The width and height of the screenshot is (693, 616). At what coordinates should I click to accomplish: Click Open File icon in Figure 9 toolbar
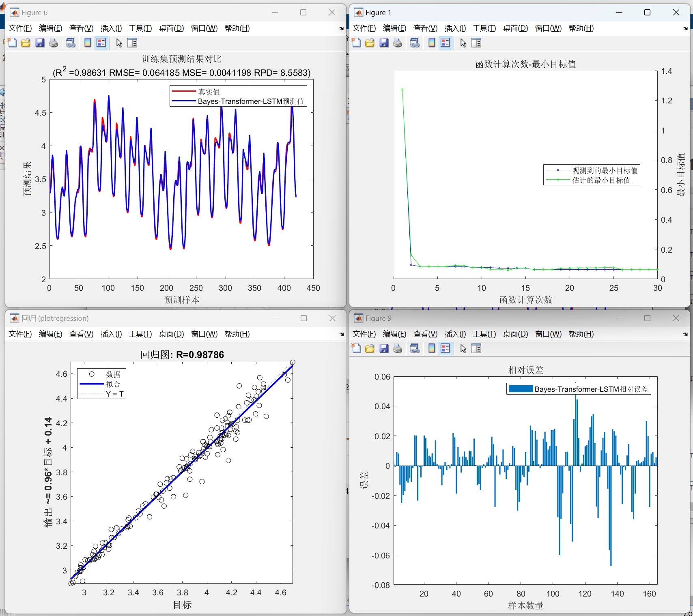370,348
